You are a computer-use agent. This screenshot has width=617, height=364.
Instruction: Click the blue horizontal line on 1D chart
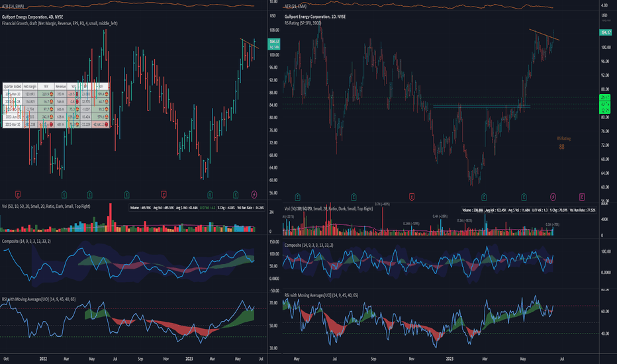[482, 105]
